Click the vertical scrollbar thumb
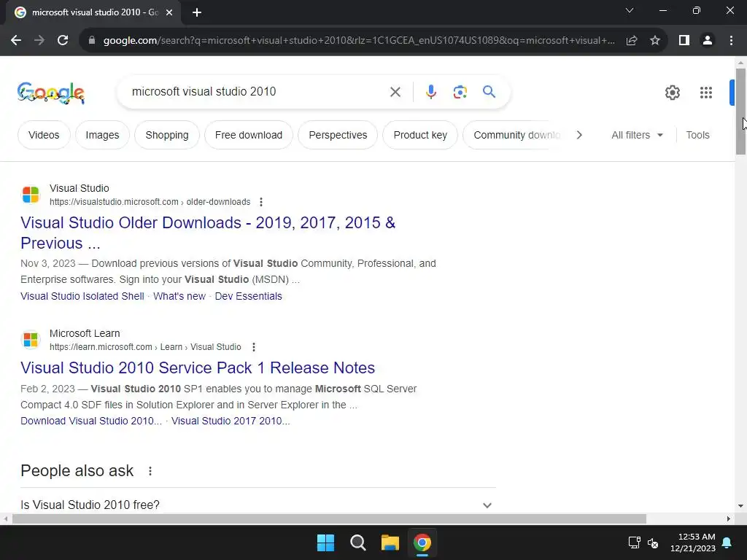 coord(740,112)
